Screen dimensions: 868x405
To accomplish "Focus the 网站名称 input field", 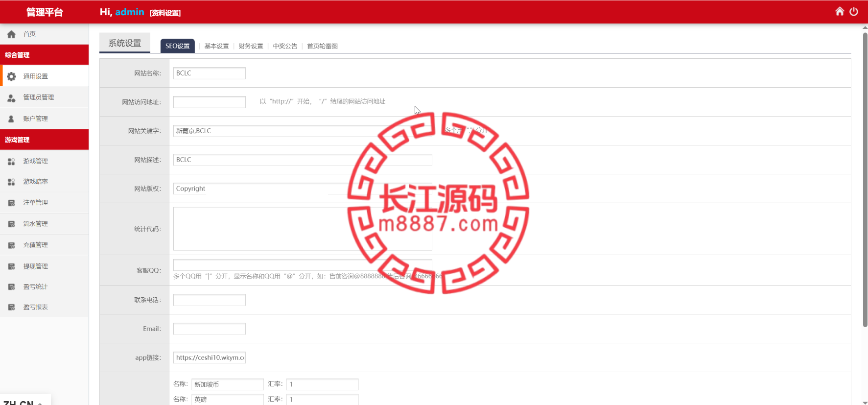I will click(209, 73).
